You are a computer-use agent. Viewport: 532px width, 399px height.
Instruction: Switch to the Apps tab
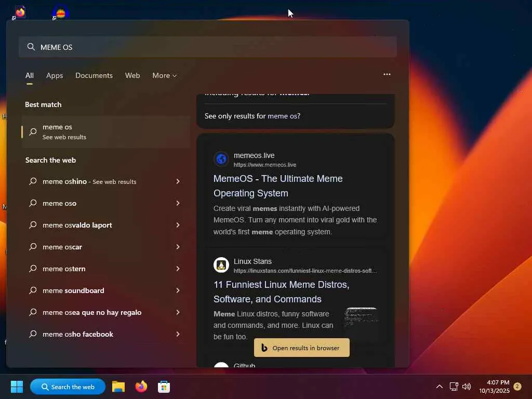tap(55, 75)
